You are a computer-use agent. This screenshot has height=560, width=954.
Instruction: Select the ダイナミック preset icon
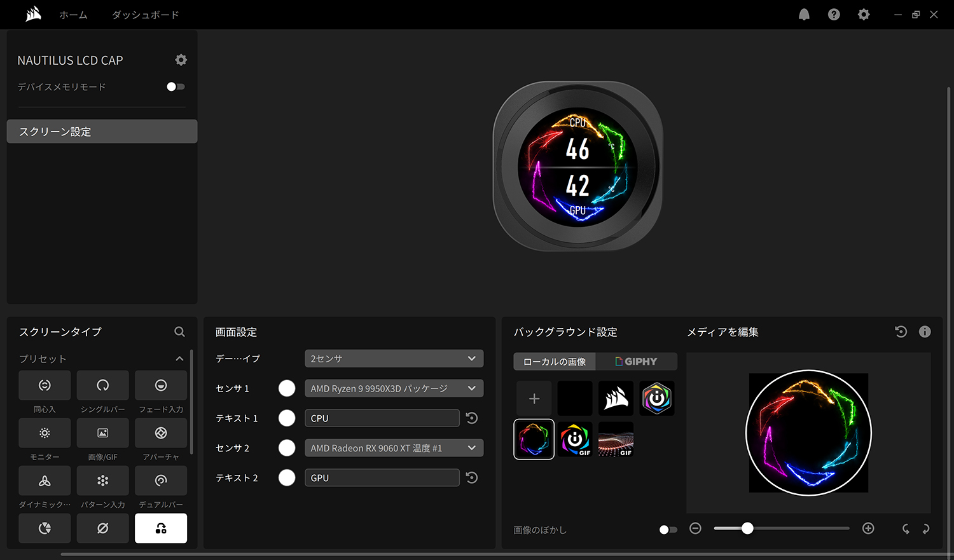[45, 481]
